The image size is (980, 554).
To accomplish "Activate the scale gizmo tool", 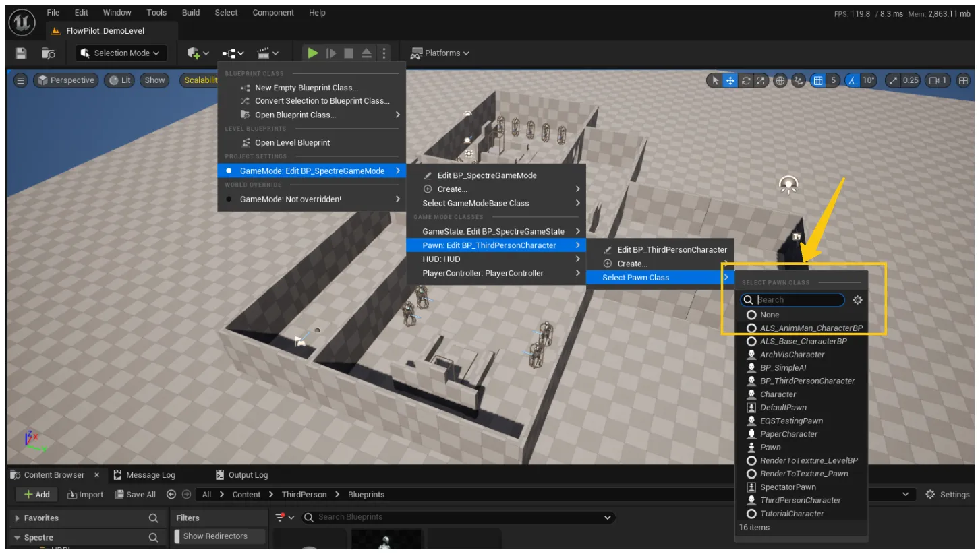I will pos(761,80).
